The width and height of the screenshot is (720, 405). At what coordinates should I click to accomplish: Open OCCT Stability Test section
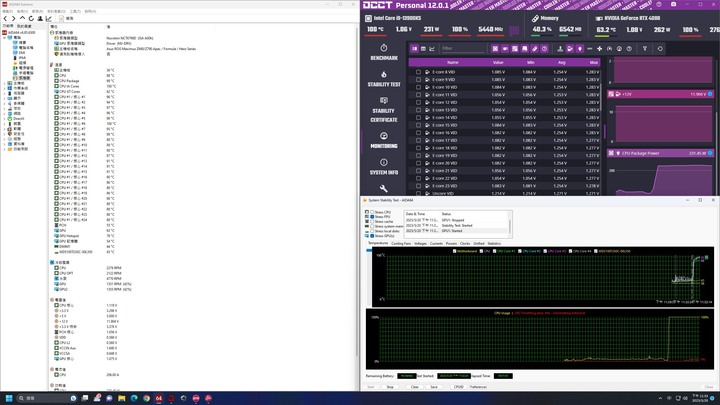tap(384, 79)
